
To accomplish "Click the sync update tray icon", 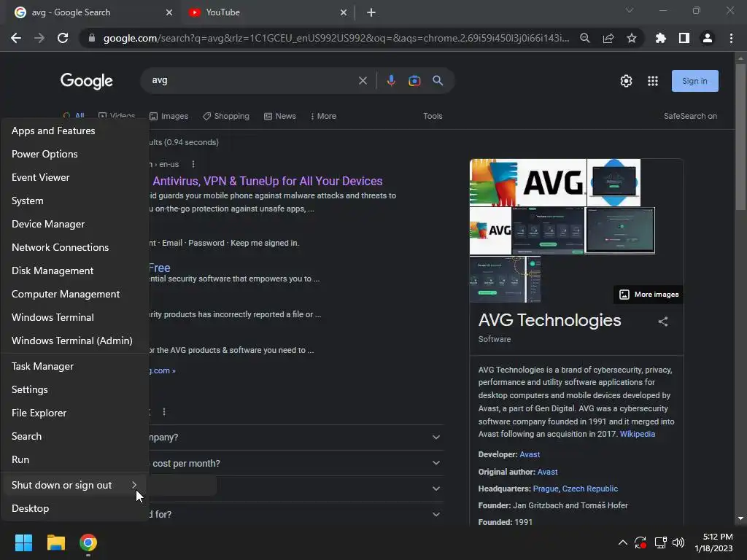I will [640, 542].
